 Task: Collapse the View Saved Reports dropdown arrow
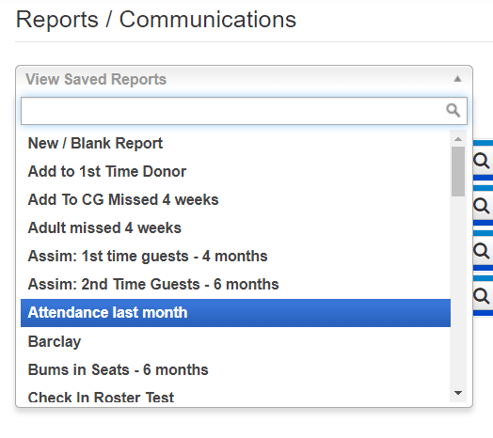(x=458, y=79)
